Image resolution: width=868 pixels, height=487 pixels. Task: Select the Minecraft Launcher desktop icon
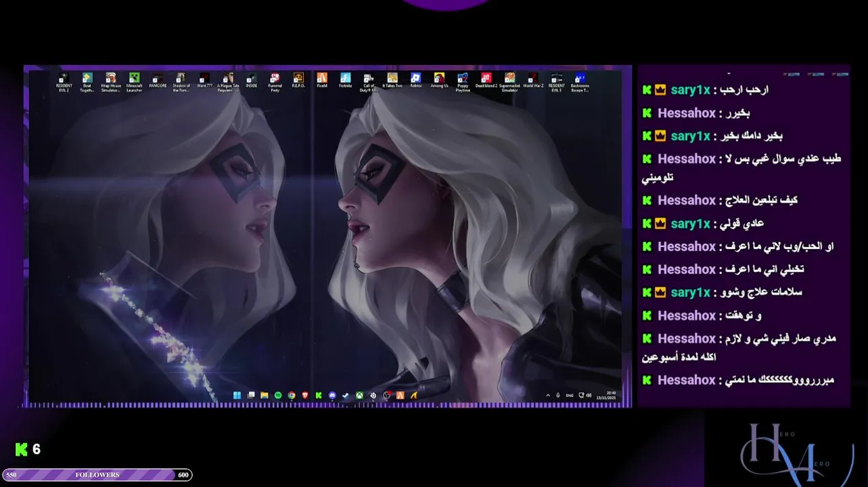click(x=134, y=82)
